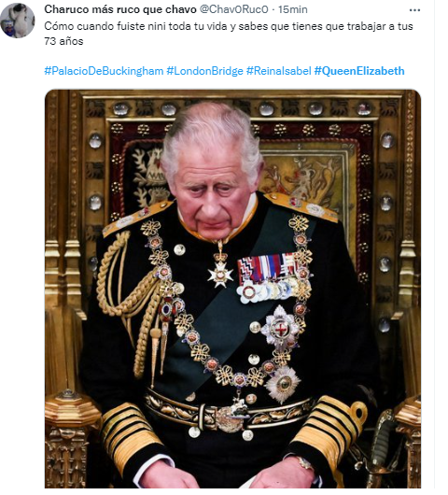
Task: Open the three-dot more options menu
Action: [x=414, y=10]
